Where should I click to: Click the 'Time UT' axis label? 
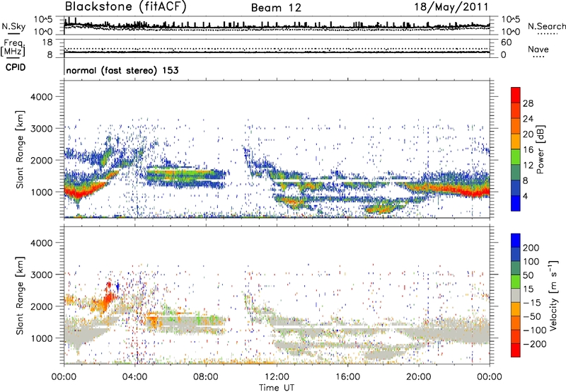click(277, 388)
